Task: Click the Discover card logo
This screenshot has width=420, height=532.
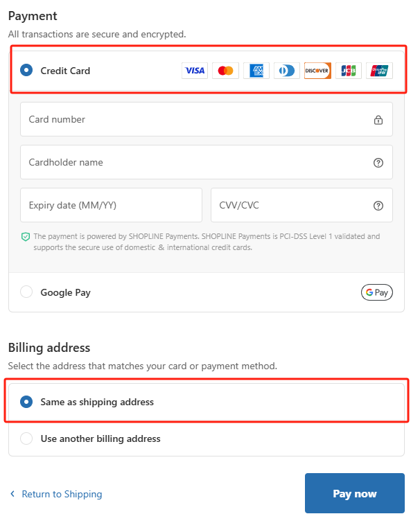Action: [317, 71]
